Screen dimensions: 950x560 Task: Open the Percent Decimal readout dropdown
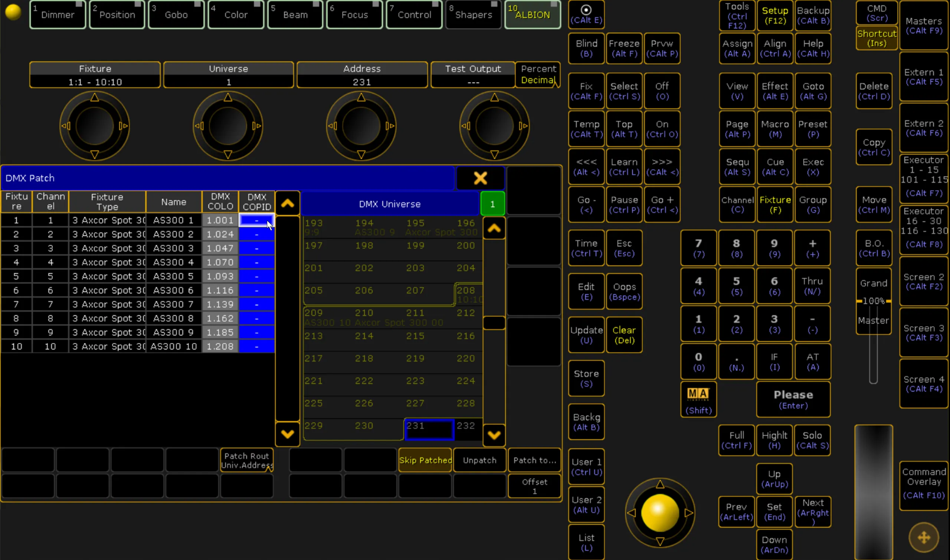click(538, 75)
